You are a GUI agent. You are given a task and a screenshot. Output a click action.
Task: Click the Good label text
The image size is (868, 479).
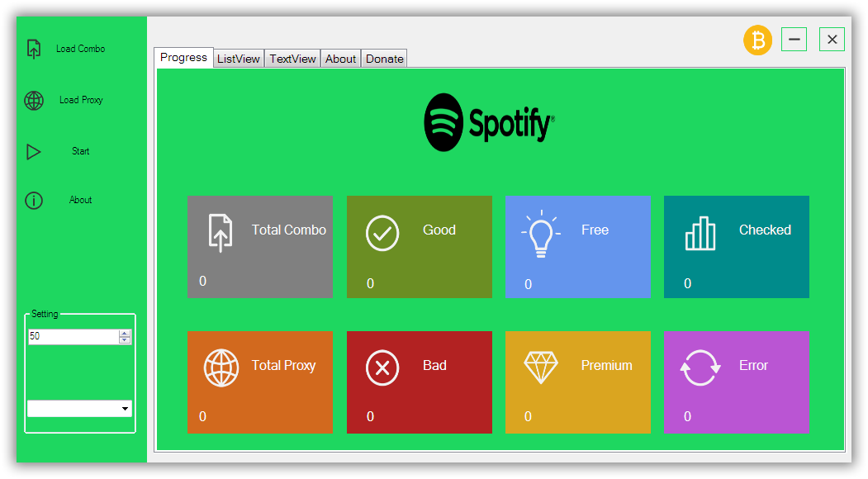[x=439, y=230]
